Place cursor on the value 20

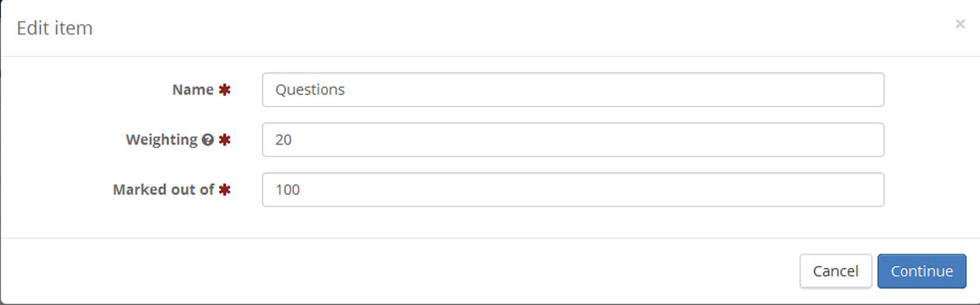(x=284, y=139)
